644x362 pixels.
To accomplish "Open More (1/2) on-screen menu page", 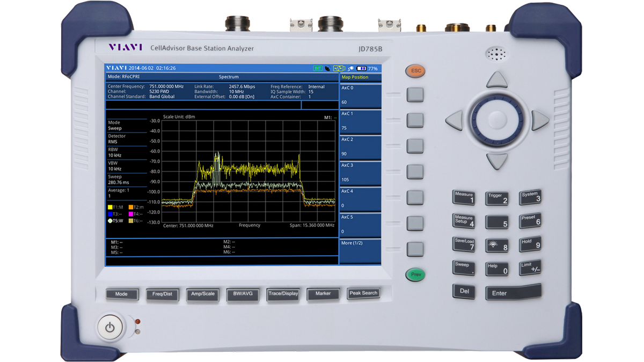I will tap(360, 250).
